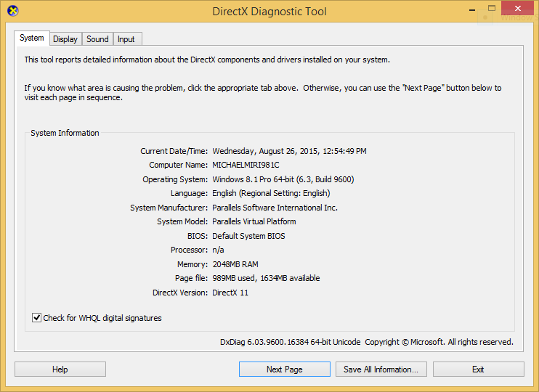Click the DirectX icon in the title bar

13,11
